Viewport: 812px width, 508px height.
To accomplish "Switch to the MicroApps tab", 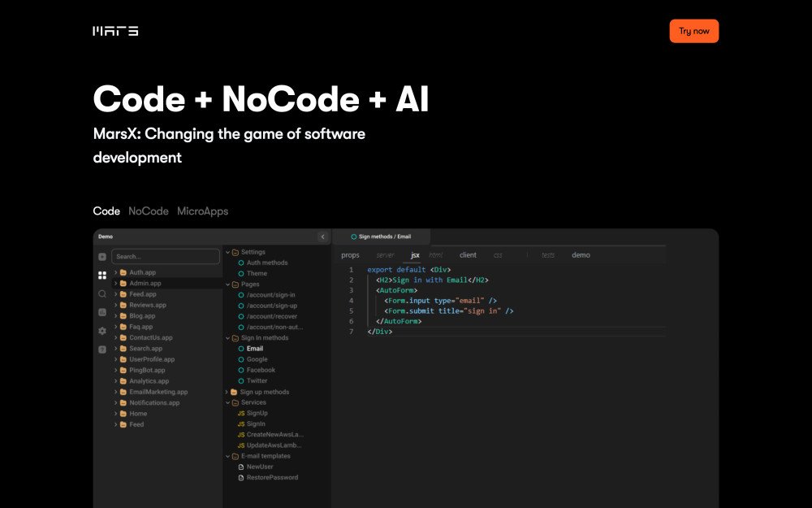I will click(202, 211).
